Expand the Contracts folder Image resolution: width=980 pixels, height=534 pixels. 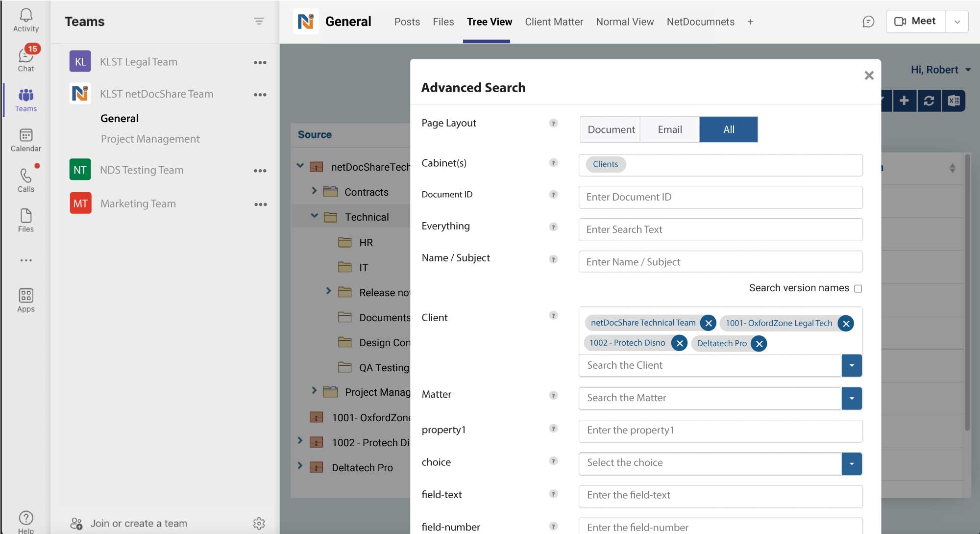tap(314, 191)
